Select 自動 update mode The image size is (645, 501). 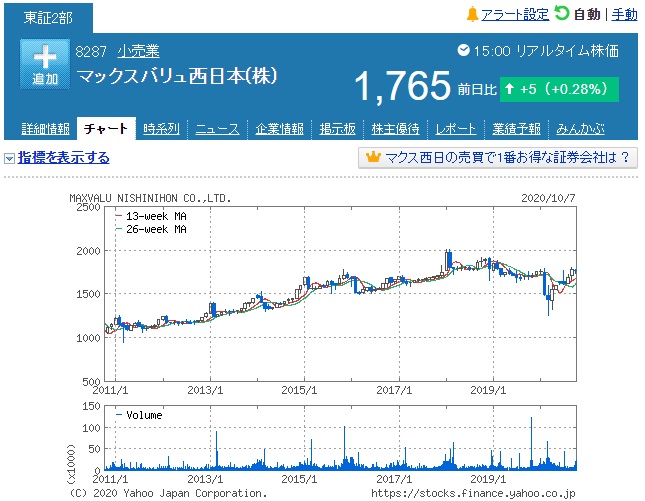[587, 14]
